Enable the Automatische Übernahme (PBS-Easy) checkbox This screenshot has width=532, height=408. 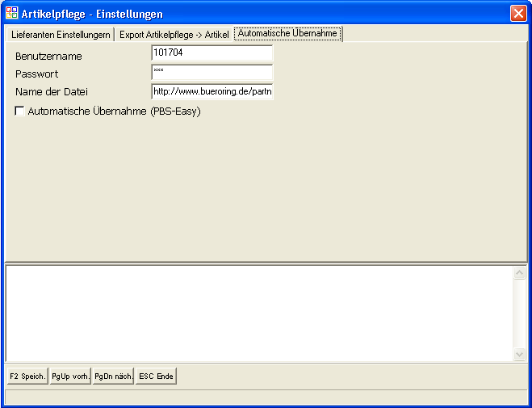(19, 111)
